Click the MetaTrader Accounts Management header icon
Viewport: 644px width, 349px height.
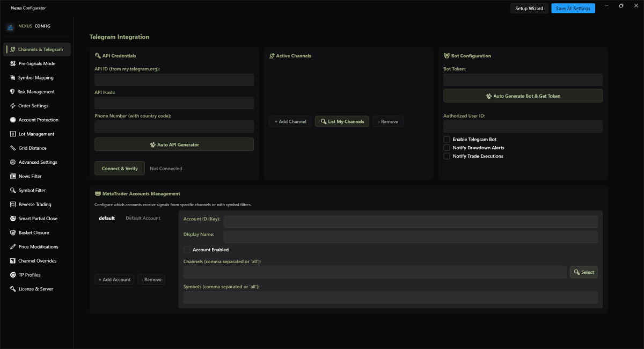(x=98, y=194)
